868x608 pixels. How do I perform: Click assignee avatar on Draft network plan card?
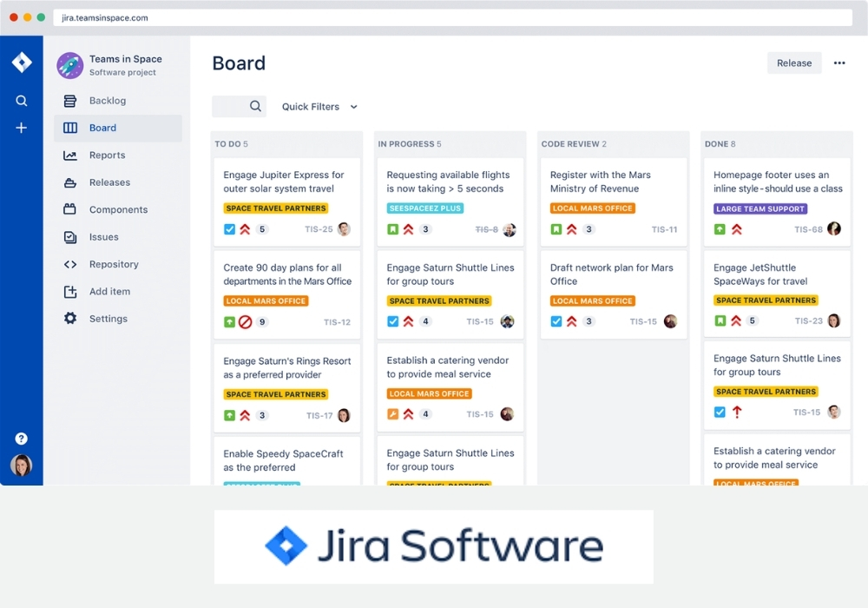pyautogui.click(x=670, y=321)
